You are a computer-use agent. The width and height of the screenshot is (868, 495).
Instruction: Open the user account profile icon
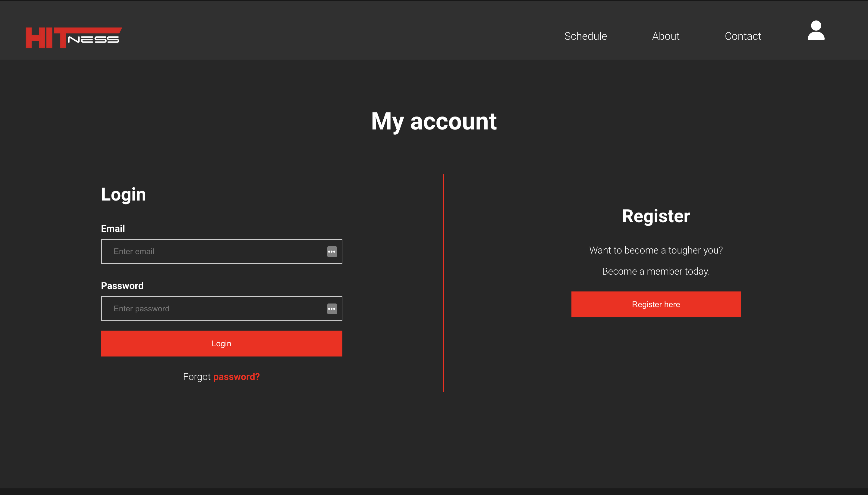[816, 31]
